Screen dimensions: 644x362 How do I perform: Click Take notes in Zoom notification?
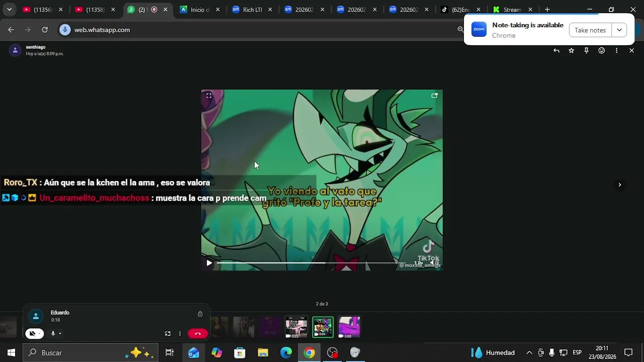point(590,30)
